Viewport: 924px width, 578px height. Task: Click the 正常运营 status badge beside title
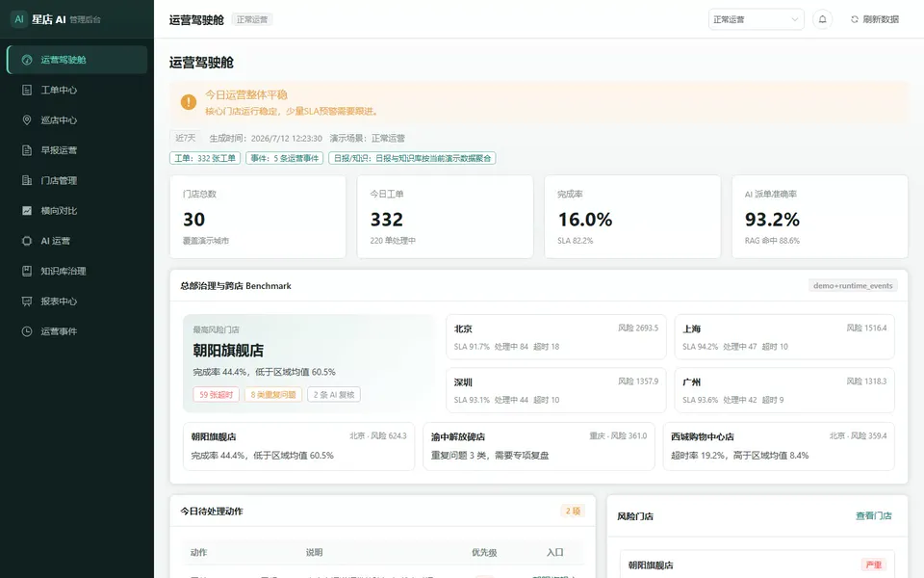click(x=251, y=19)
